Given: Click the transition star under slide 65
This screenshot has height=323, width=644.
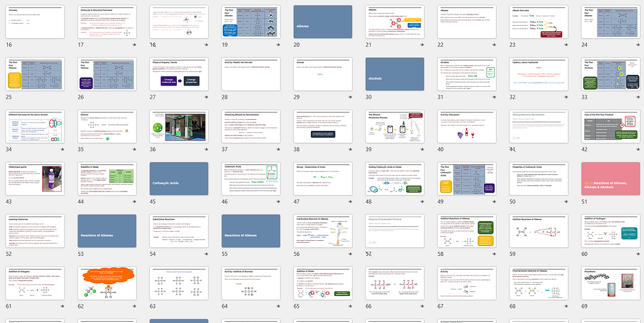Looking at the screenshot, I should click(x=350, y=306).
